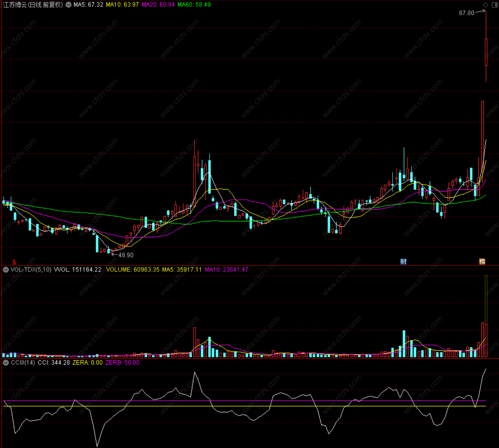The height and width of the screenshot is (448, 499).
Task: Click the 87.80 high price label
Action: [x=467, y=13]
